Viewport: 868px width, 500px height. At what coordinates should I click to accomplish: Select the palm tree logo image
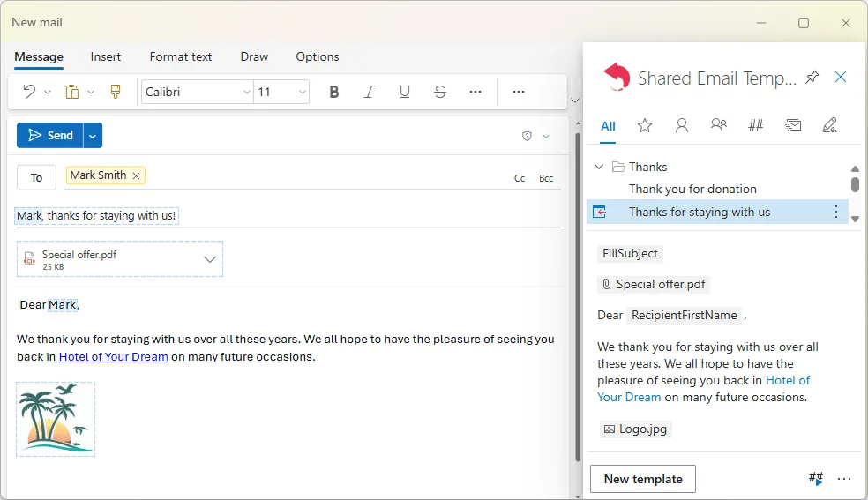click(56, 419)
